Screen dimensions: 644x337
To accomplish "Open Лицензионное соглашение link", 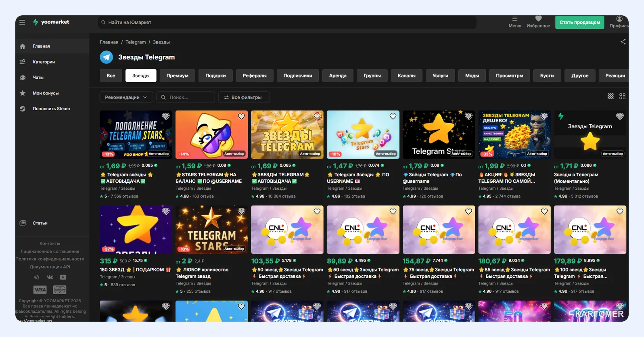I will (50, 251).
